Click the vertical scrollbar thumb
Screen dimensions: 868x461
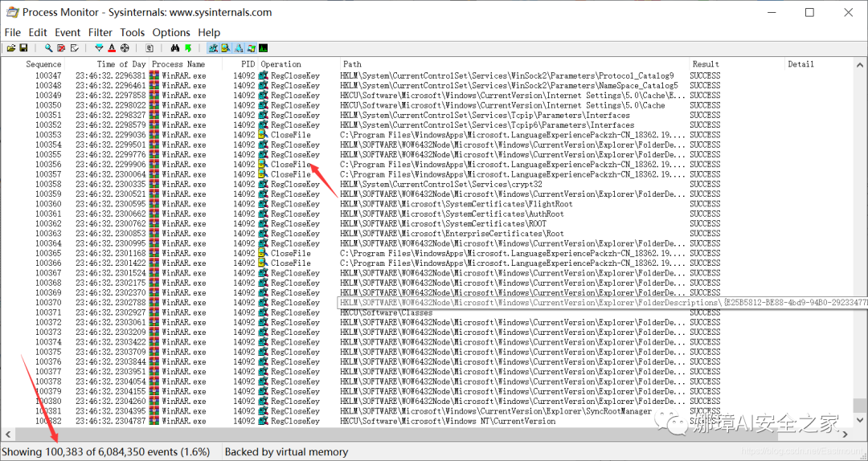tap(862, 405)
